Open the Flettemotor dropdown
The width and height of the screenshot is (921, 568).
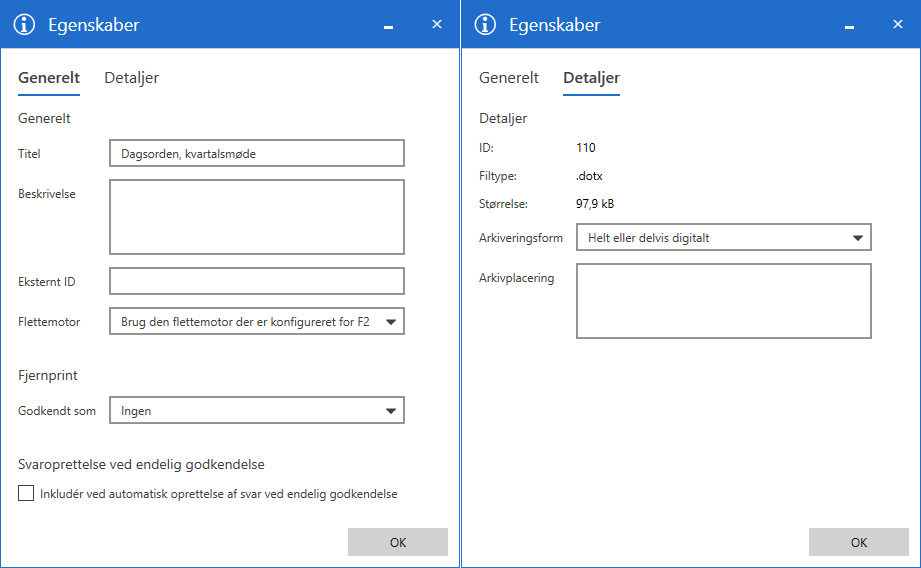pos(257,321)
